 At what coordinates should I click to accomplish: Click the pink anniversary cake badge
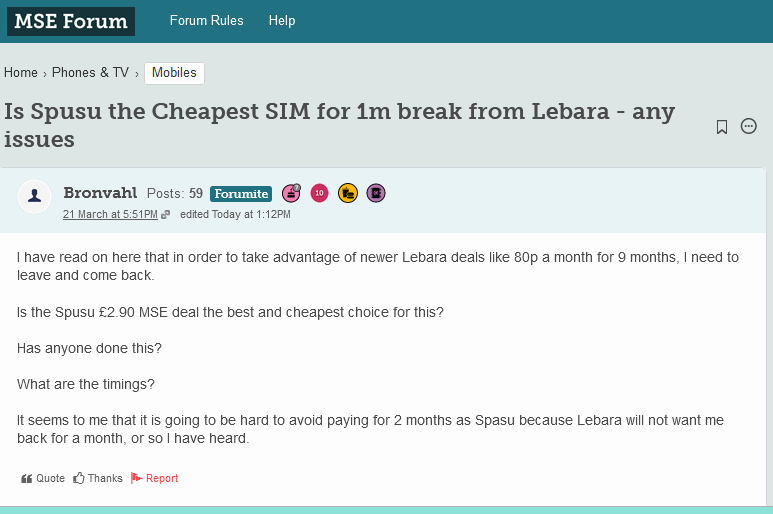click(x=291, y=193)
